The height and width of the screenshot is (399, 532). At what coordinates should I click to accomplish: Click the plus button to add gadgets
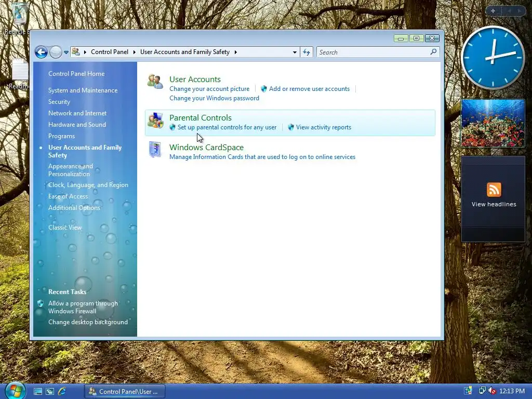(493, 11)
